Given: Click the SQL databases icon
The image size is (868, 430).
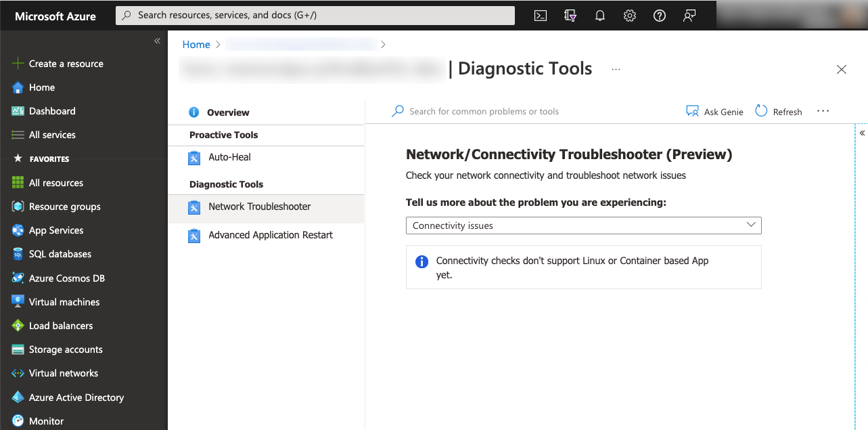Looking at the screenshot, I should click(x=18, y=254).
